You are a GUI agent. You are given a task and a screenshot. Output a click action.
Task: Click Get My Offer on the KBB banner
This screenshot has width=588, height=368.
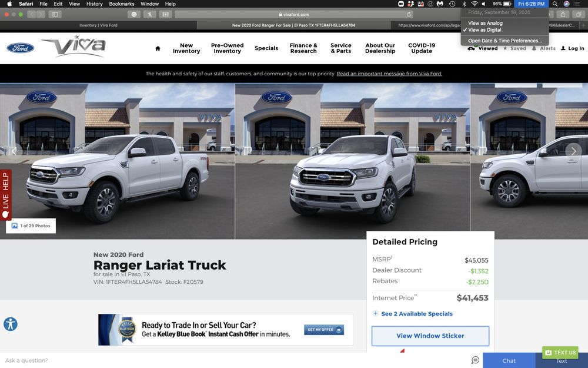[324, 330]
